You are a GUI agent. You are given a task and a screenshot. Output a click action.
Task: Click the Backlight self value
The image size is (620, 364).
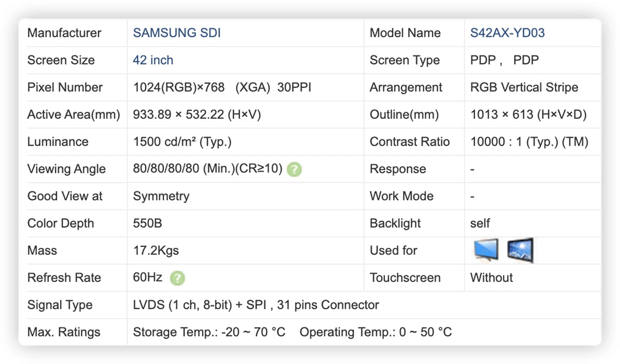(480, 224)
